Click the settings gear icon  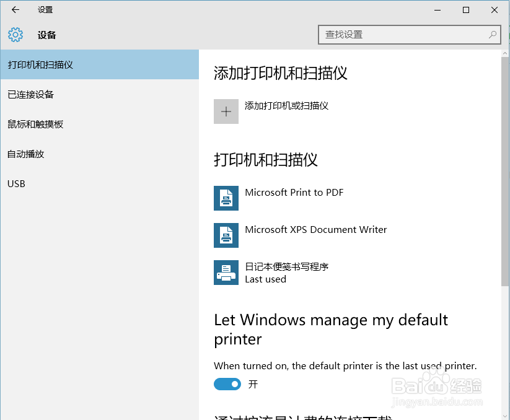tap(15, 35)
